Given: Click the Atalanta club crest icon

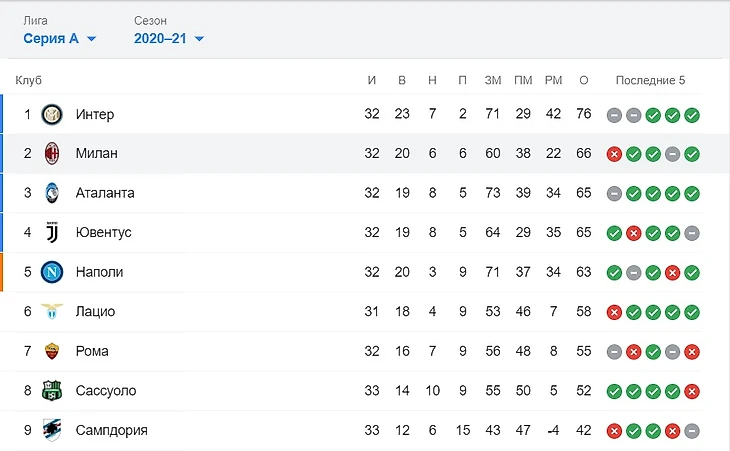Looking at the screenshot, I should click(x=52, y=193).
